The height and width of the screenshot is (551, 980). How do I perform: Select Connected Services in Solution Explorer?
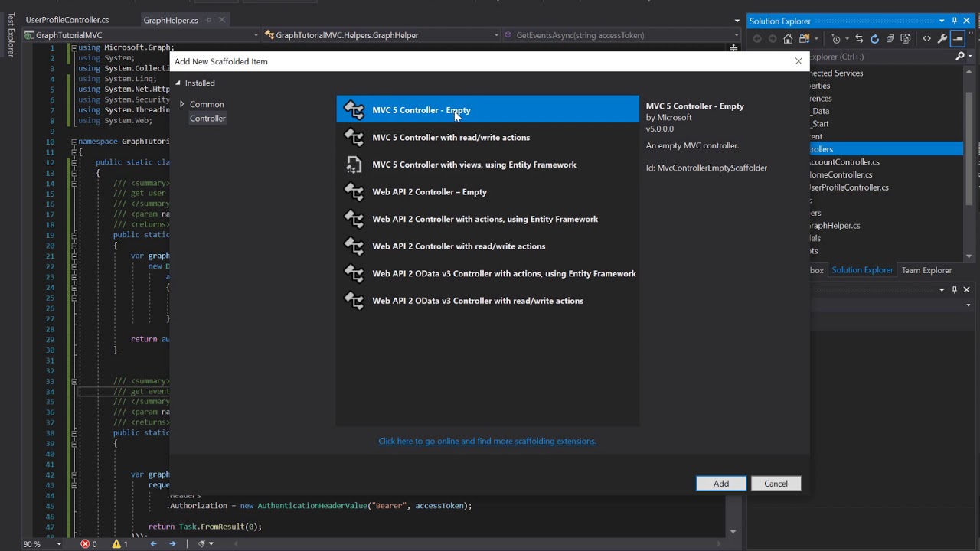[x=837, y=73]
